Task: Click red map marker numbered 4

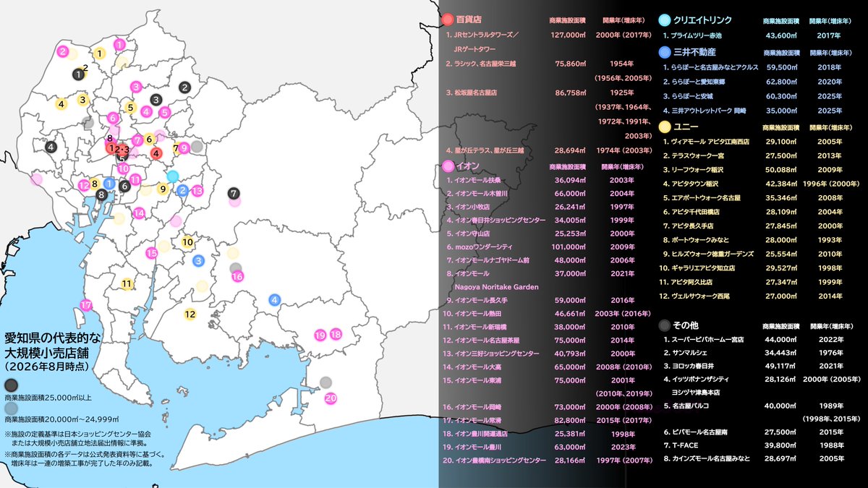Action: pyautogui.click(x=156, y=153)
